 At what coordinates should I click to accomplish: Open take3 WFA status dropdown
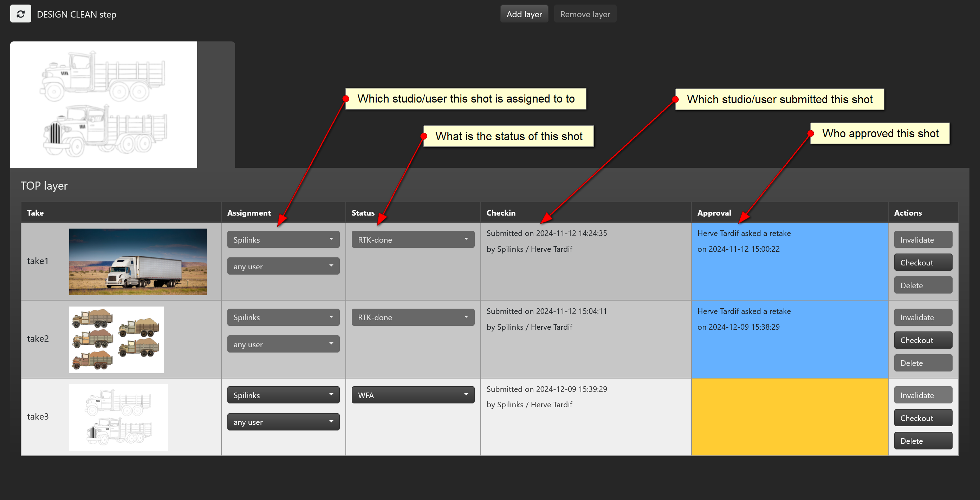click(413, 395)
